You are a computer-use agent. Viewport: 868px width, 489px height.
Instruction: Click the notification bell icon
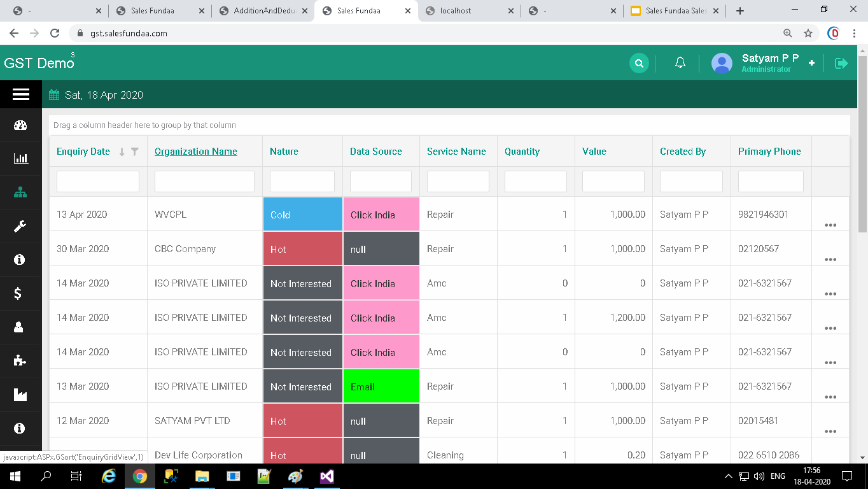coord(680,63)
